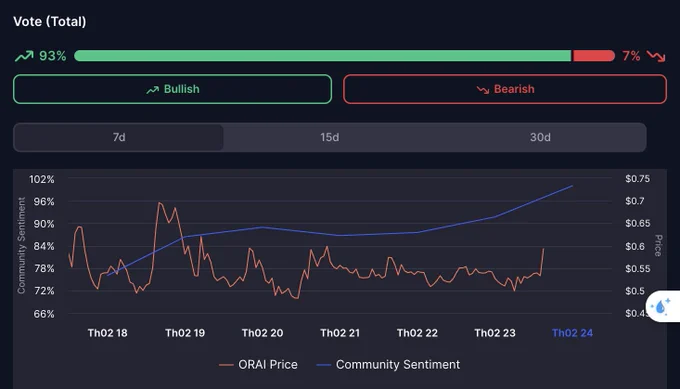Toggle the ORAI Price legend entry

pyautogui.click(x=258, y=365)
